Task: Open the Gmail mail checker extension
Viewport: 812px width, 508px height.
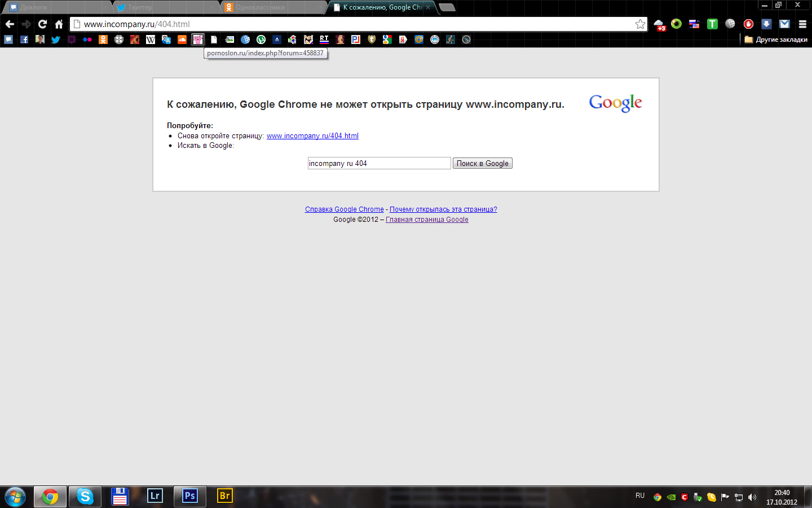Action: (x=784, y=24)
